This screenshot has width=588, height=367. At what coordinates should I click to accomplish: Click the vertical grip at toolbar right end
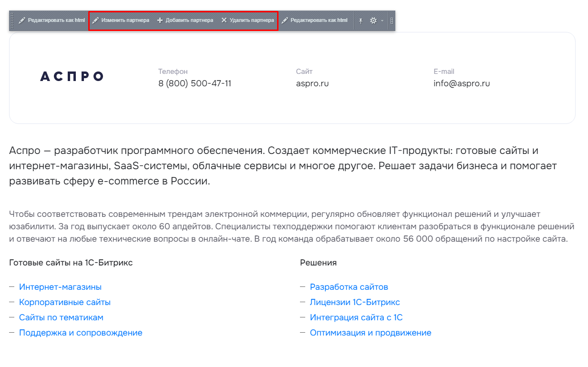392,20
